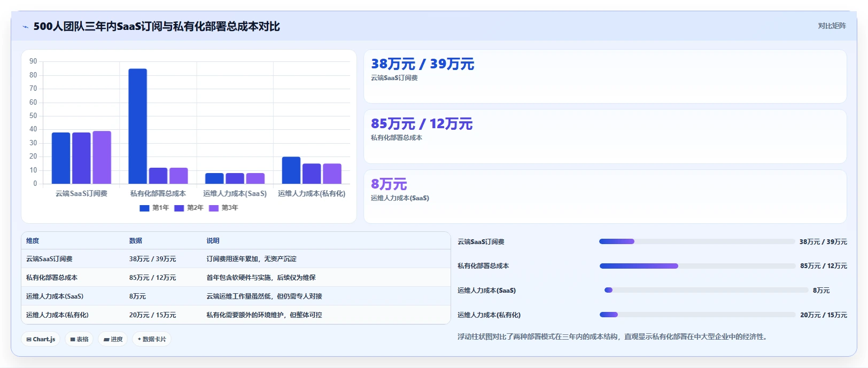The image size is (868, 368).
Task: Select the chart axis label 云端SaaS订阅费
Action: pos(81,193)
